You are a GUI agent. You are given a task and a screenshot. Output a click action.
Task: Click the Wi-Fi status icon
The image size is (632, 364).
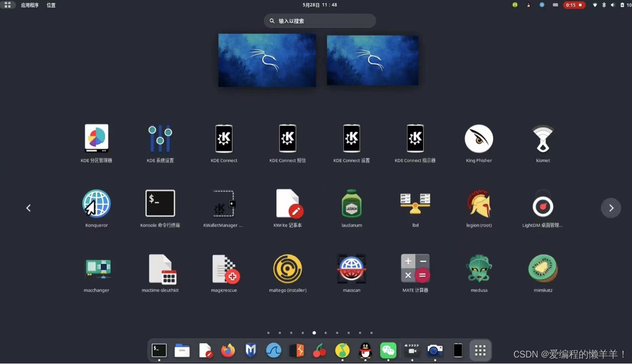pos(595,5)
